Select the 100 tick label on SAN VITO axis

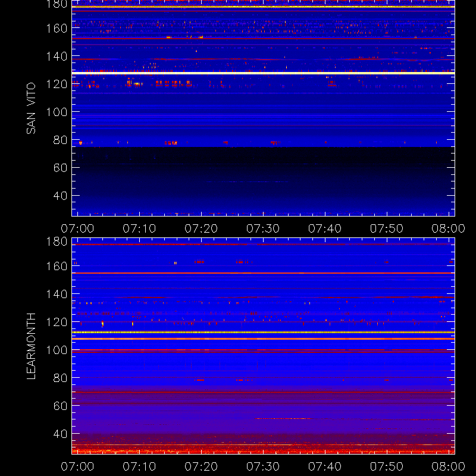click(57, 112)
